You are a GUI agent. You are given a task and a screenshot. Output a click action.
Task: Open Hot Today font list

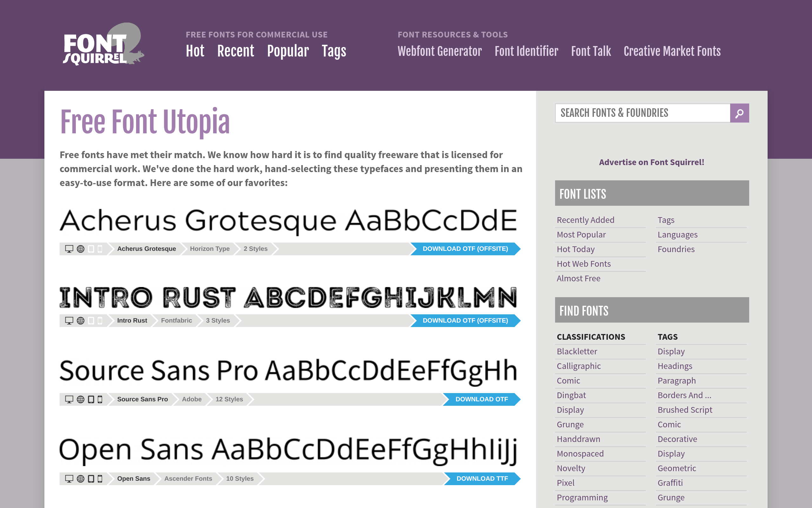coord(576,249)
